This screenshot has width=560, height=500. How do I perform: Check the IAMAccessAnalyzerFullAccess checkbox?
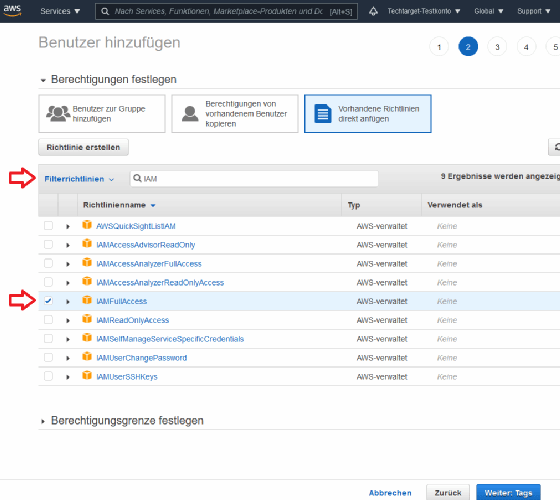click(x=48, y=264)
